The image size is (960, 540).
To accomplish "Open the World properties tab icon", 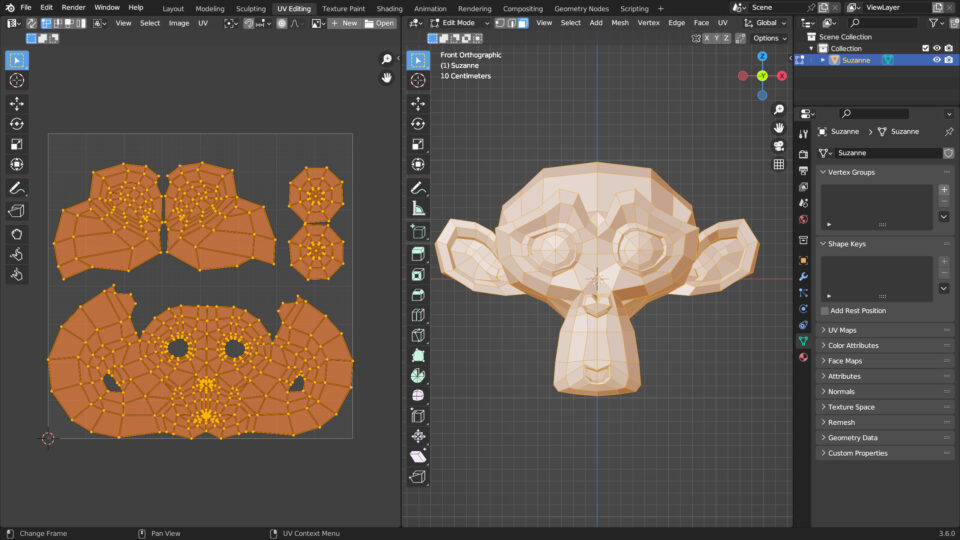I will point(803,219).
